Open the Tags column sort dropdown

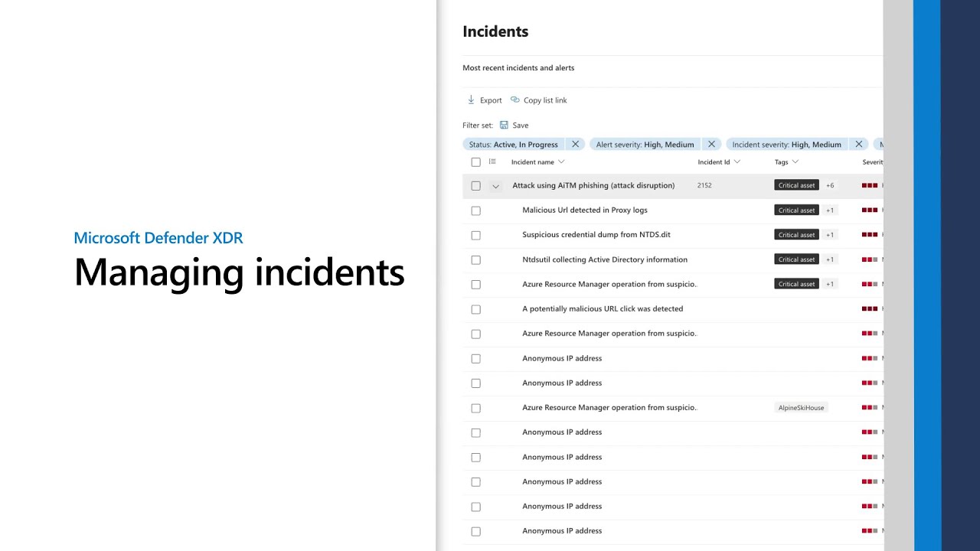(x=795, y=162)
